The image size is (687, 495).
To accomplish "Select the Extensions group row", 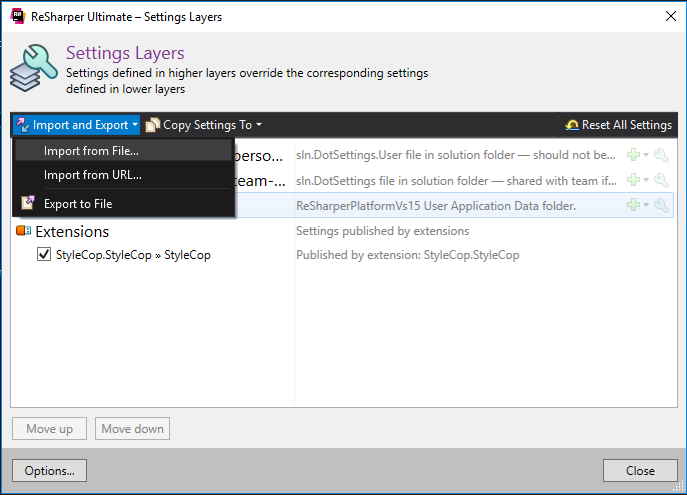I will [342, 231].
